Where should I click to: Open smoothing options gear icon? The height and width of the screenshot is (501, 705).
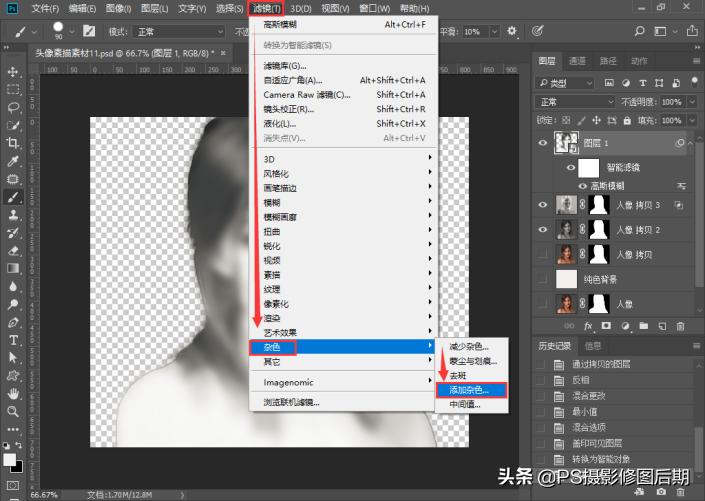[512, 31]
